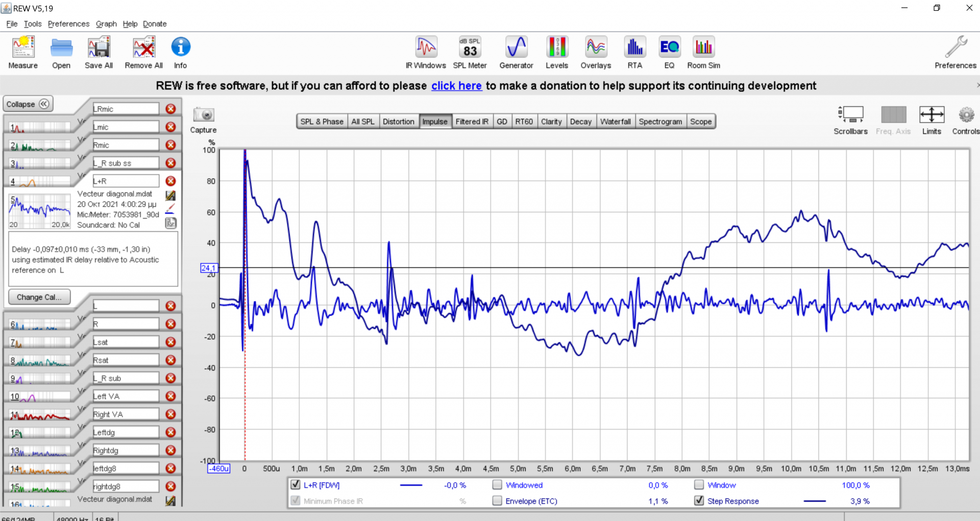
Task: Open the IR Windows dialog
Action: point(426,52)
